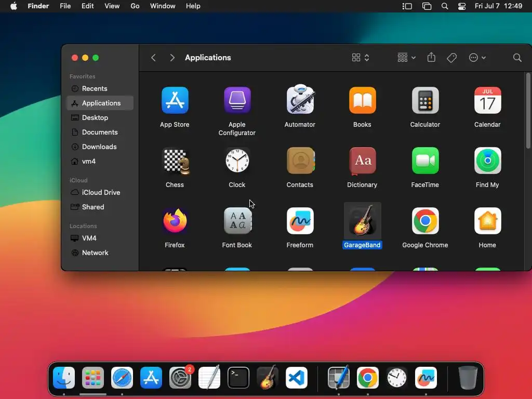Screen dimensions: 532x399
Task: Click the vertical scrollbar in Finder window
Action: [x=528, y=111]
